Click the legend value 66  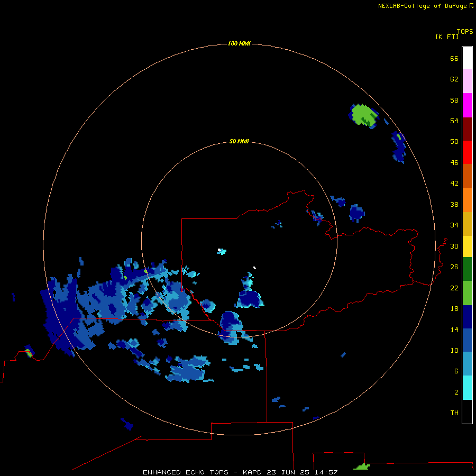[x=454, y=59]
